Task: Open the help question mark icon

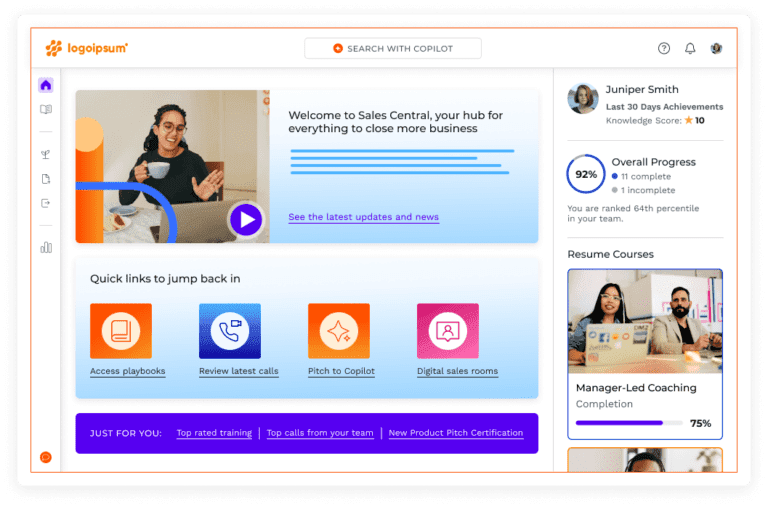Action: 664,48
